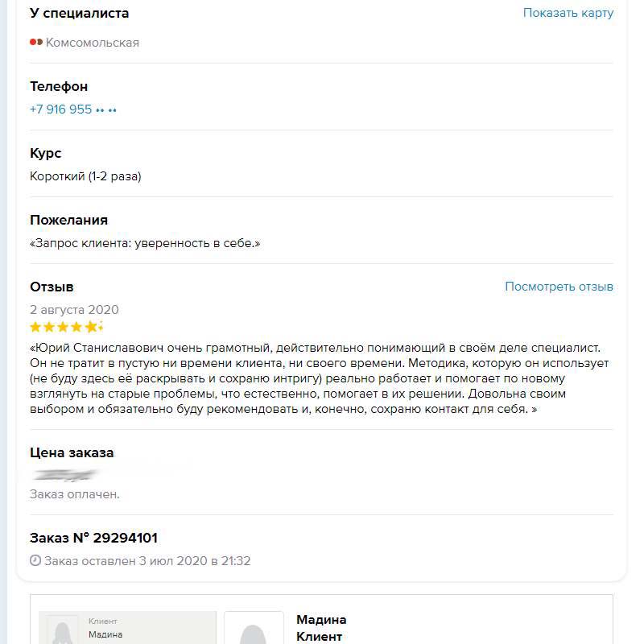Open Мадина's large avatar placeholder

point(254,630)
